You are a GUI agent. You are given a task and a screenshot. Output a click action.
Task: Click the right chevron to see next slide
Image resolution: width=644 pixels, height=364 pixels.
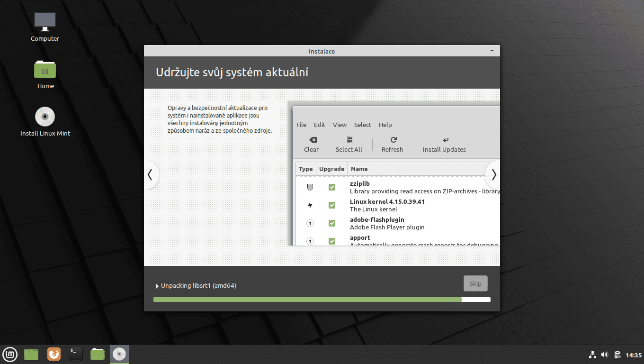pyautogui.click(x=493, y=175)
